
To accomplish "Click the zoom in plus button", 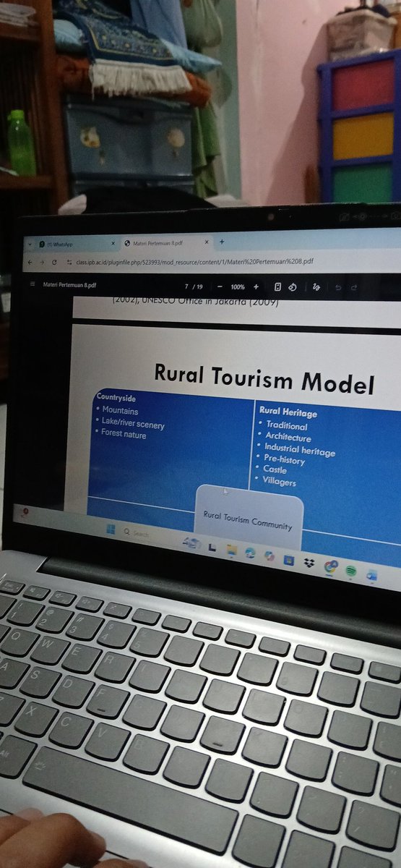I will [256, 287].
